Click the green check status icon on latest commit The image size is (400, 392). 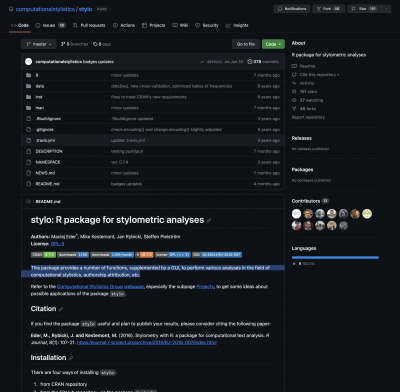click(202, 62)
